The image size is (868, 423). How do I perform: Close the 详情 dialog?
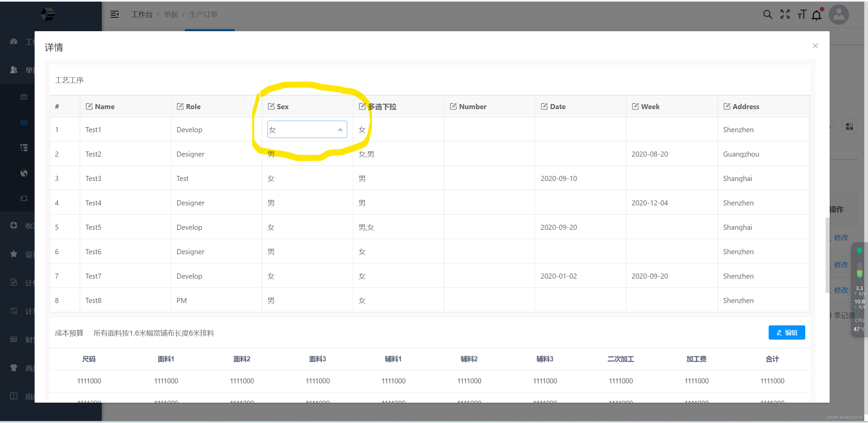pos(815,46)
